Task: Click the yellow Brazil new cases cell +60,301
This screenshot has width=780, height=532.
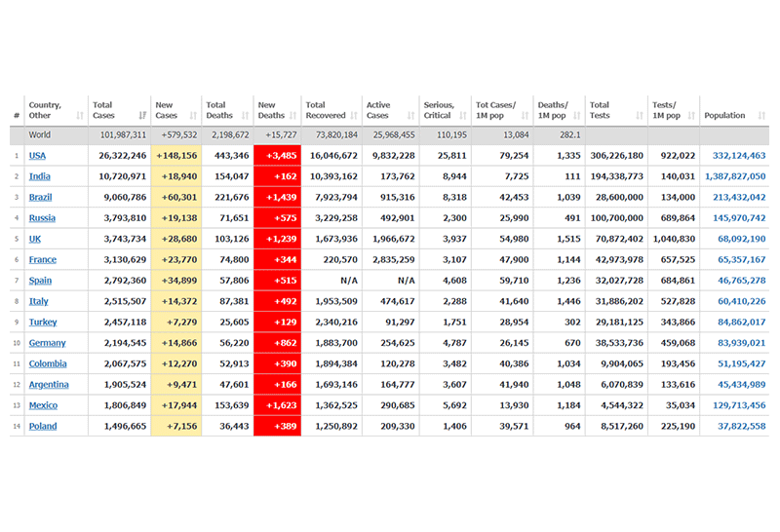Action: tap(176, 197)
